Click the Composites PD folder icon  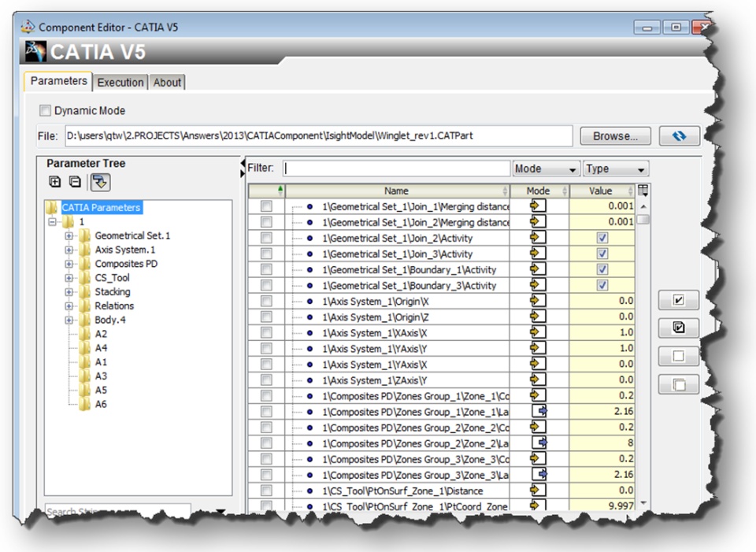tap(85, 264)
